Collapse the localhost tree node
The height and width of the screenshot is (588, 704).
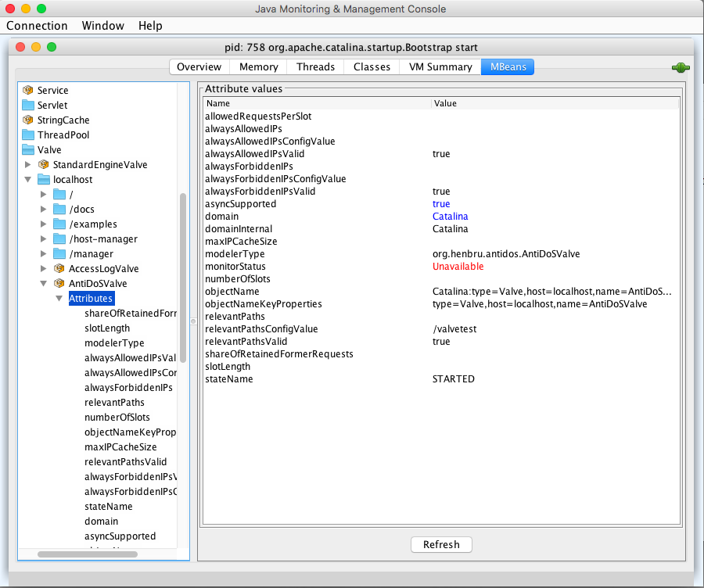[x=28, y=179]
